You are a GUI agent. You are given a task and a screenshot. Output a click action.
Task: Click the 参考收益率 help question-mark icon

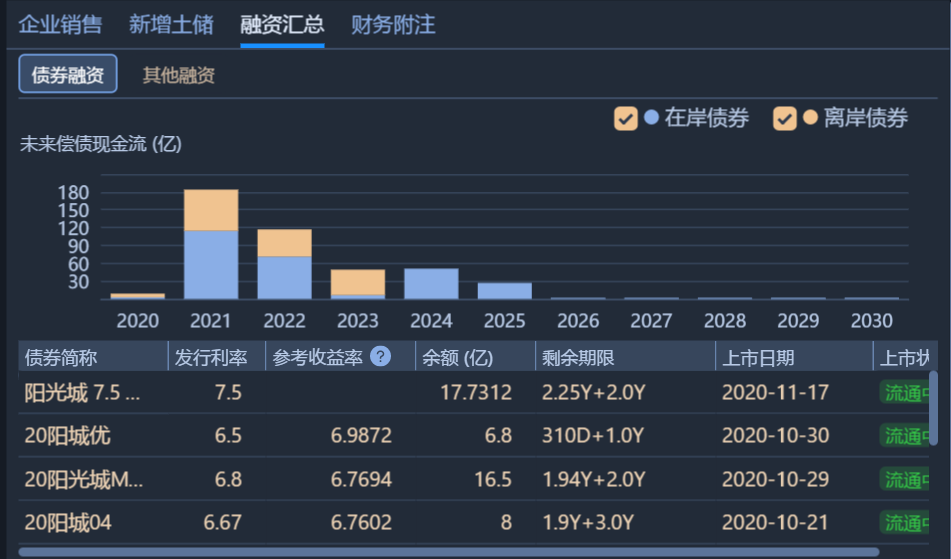[380, 356]
